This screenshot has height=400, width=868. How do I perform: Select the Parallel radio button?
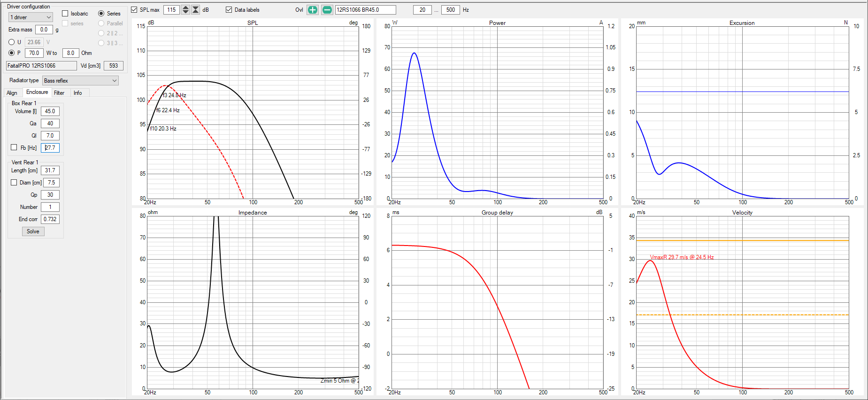click(x=101, y=23)
